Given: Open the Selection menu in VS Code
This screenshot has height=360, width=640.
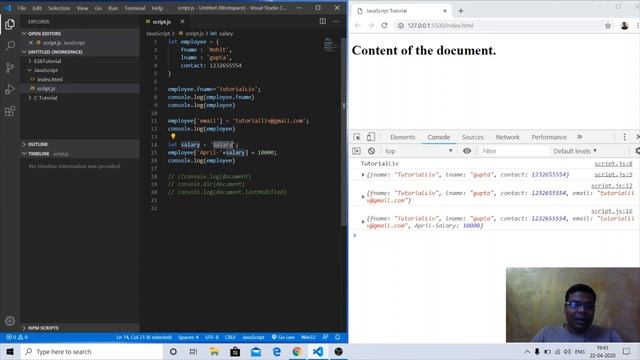Looking at the screenshot, I should [x=59, y=8].
